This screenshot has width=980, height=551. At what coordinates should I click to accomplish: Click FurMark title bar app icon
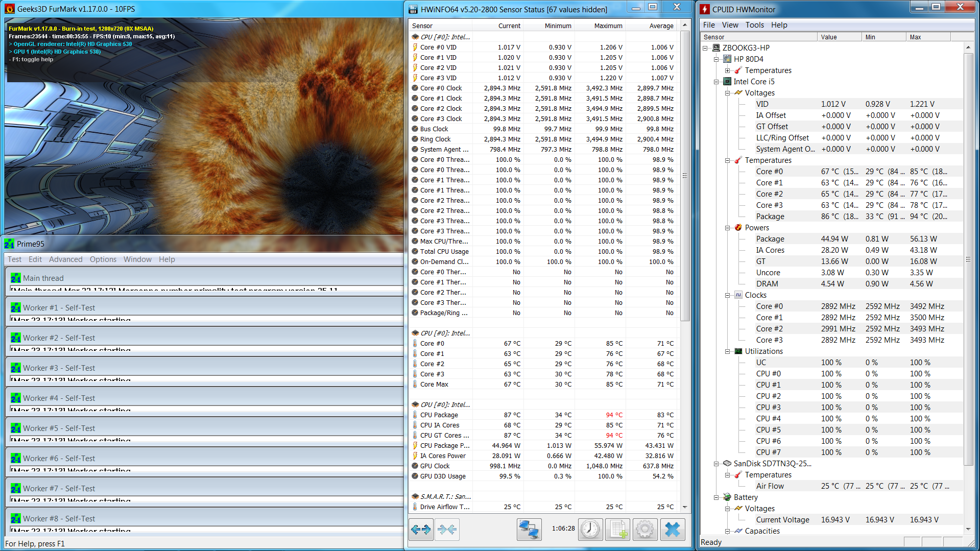click(x=10, y=9)
